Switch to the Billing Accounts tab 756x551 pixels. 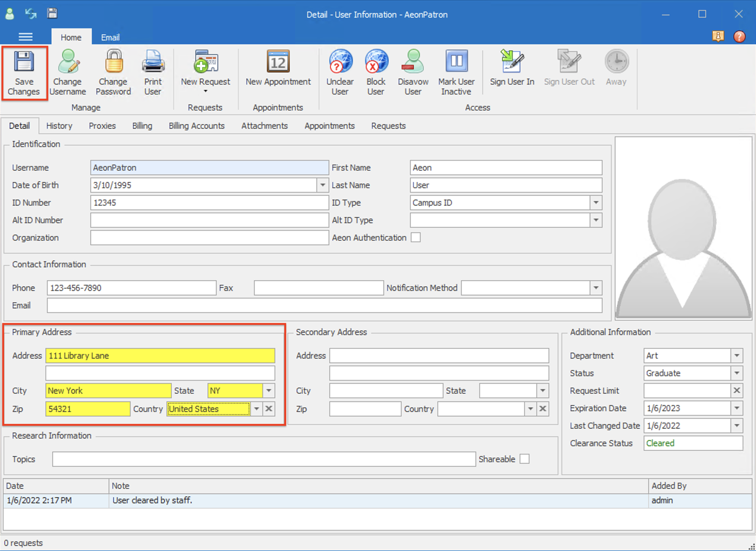[196, 126]
